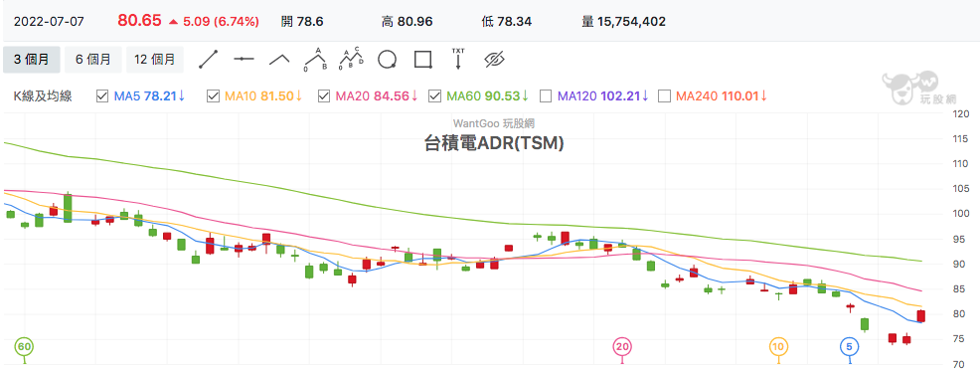
Task: Click the blue 5 MA marker
Action: click(849, 346)
